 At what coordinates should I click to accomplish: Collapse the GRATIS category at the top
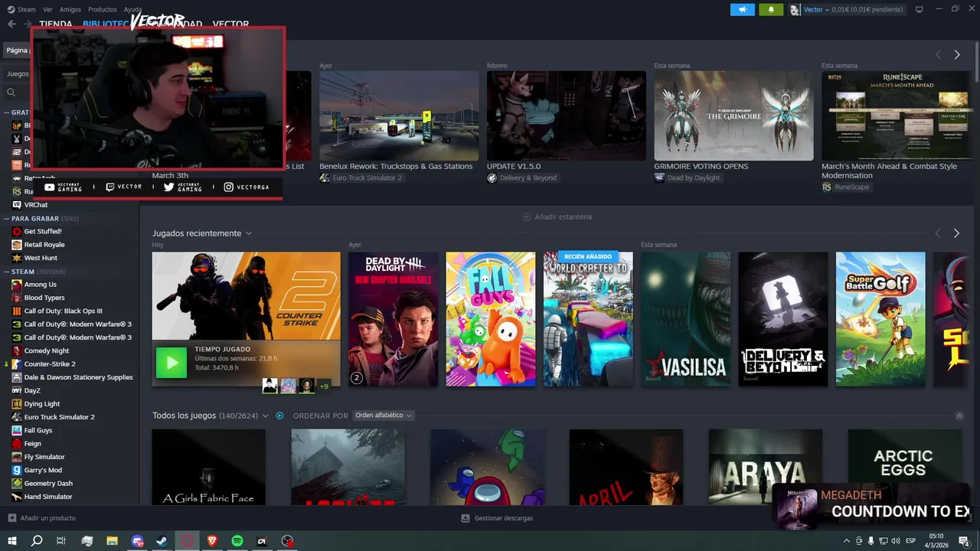tap(6, 112)
